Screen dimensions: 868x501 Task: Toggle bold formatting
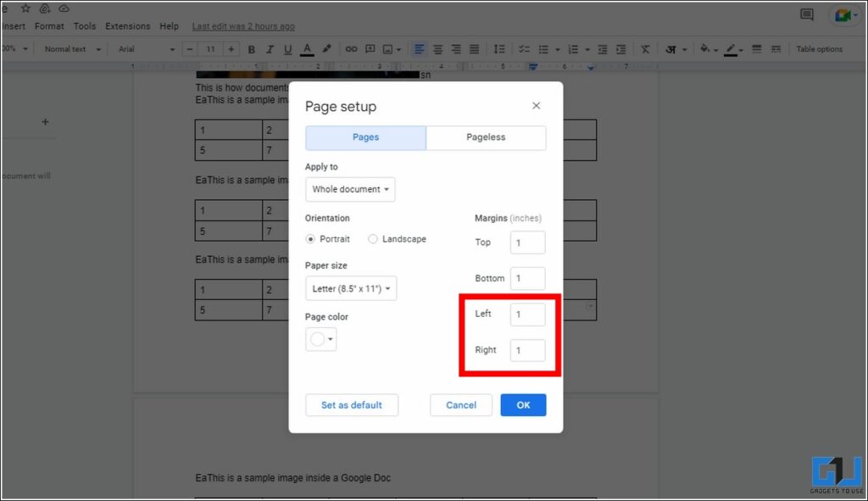coord(251,49)
